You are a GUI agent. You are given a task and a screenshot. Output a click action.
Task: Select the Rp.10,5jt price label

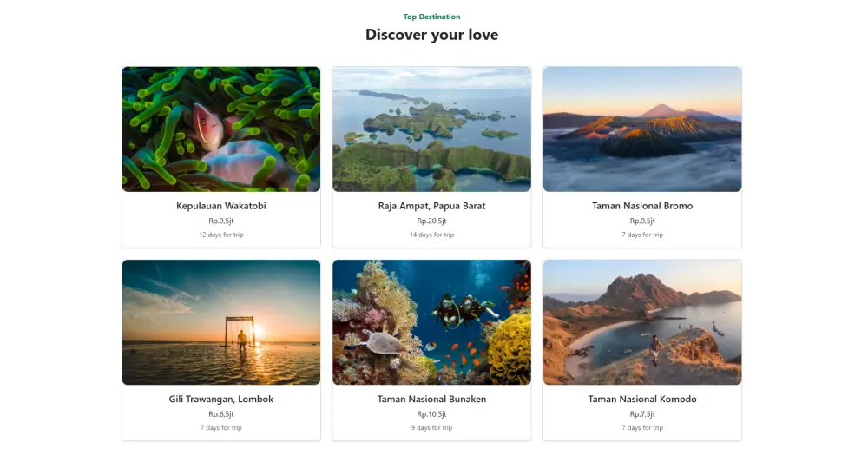[x=431, y=414]
